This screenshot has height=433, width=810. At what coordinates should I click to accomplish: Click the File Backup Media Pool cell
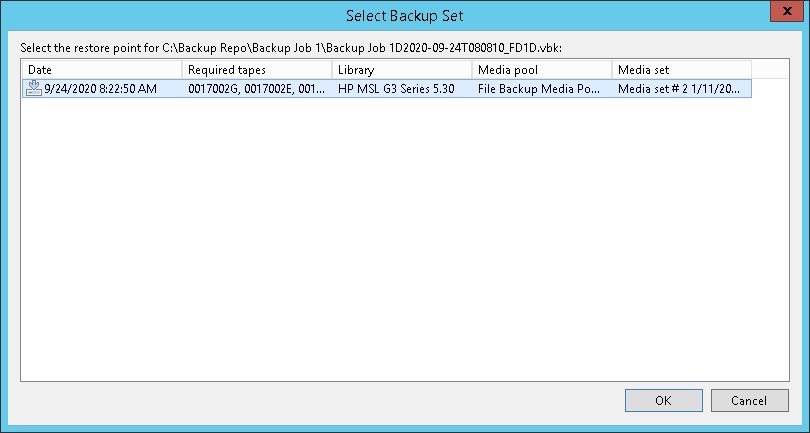tap(540, 89)
